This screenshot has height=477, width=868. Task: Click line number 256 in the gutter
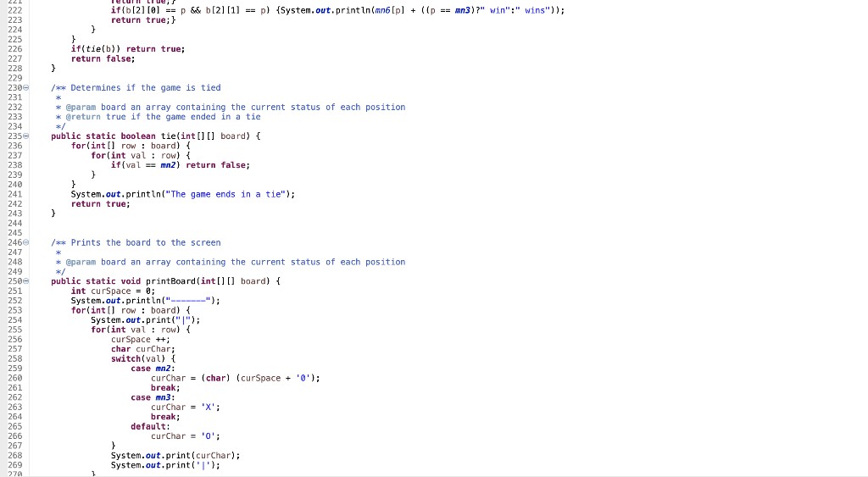(15, 340)
